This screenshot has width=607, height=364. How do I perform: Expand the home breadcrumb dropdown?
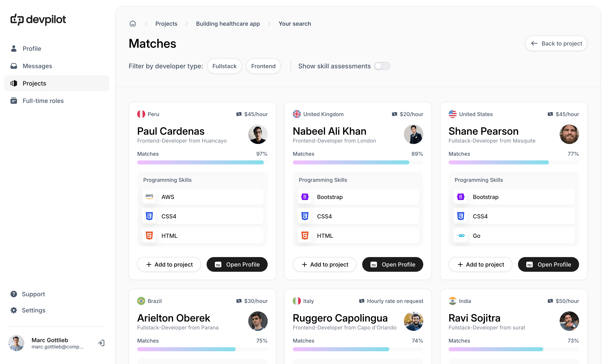[133, 24]
